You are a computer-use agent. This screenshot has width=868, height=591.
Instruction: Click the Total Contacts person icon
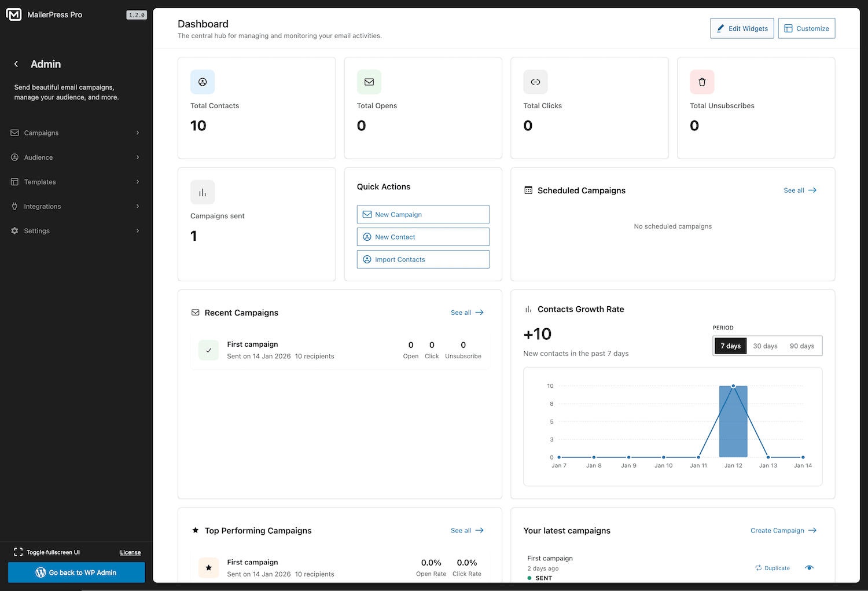coord(203,82)
